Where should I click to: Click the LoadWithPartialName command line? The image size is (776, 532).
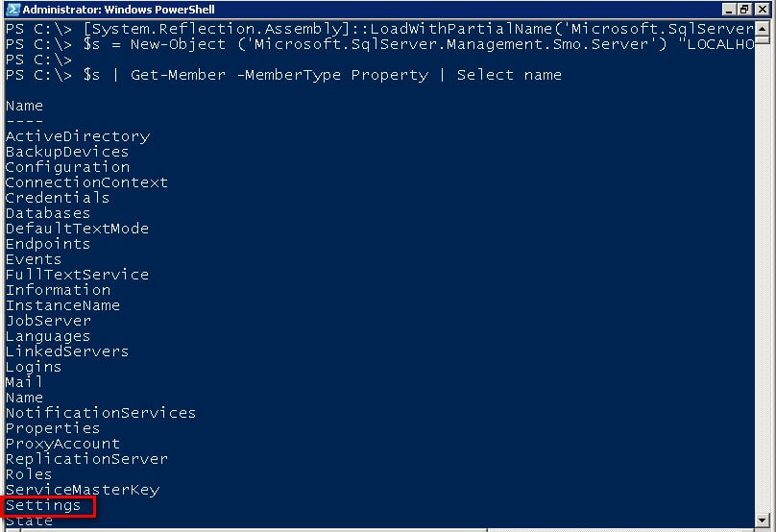point(379,29)
